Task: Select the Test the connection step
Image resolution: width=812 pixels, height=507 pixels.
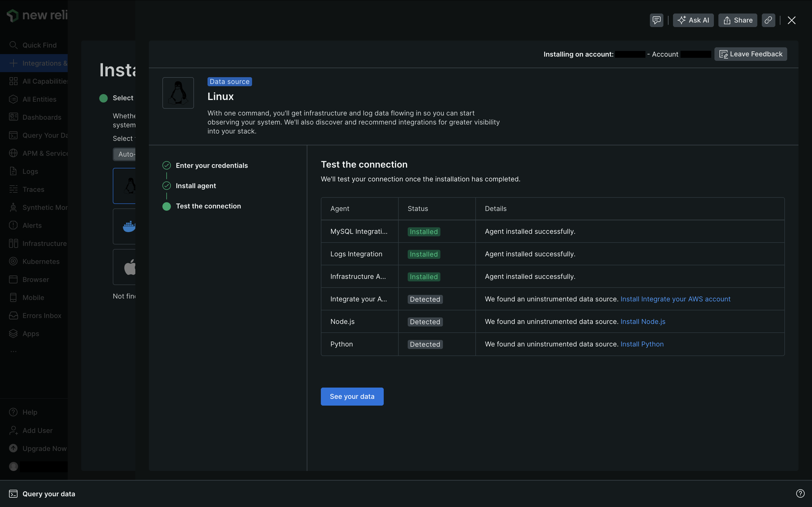Action: coord(208,206)
